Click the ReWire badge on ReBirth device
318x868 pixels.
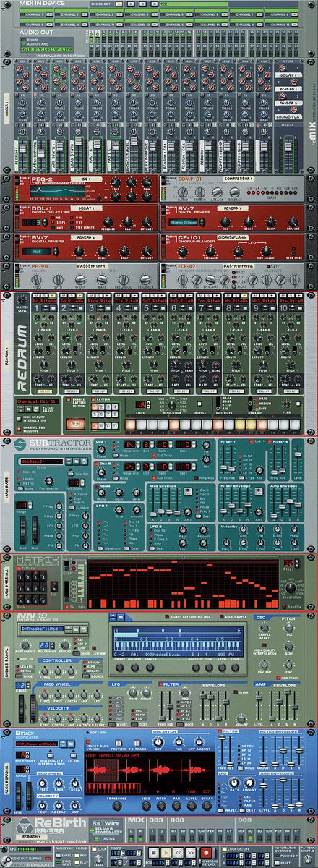106,823
